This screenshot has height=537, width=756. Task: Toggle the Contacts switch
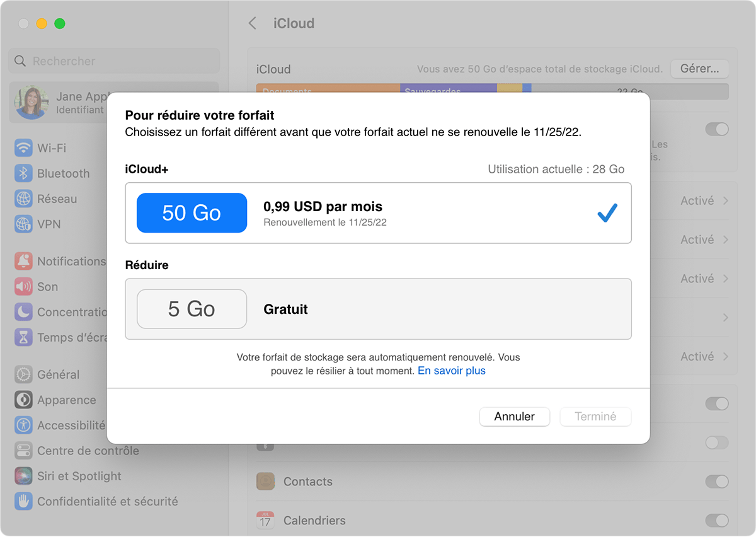(716, 482)
